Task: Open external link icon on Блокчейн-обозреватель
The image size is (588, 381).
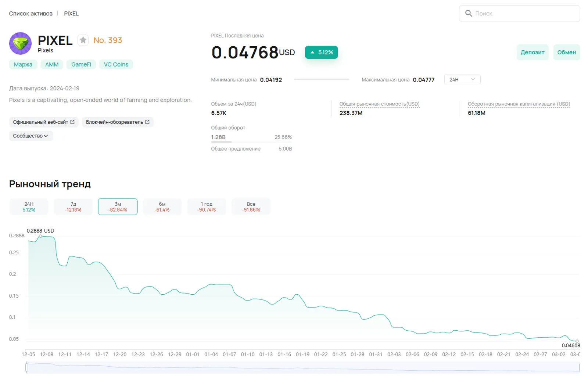Action: 147,122
